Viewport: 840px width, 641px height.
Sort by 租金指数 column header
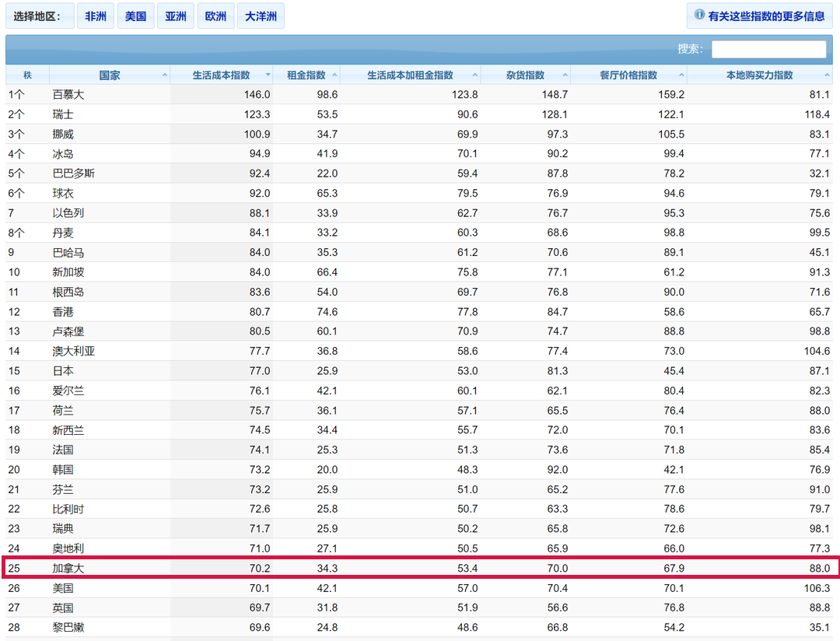(306, 75)
